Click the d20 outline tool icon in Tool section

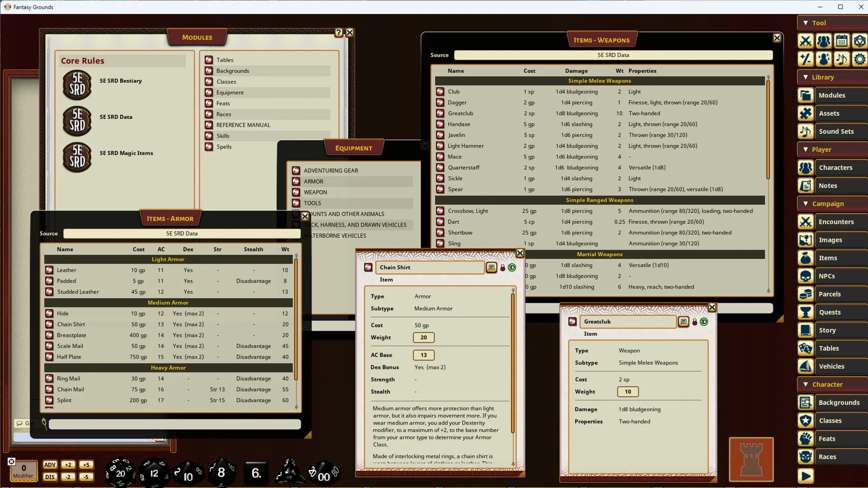pyautogui.click(x=859, y=41)
